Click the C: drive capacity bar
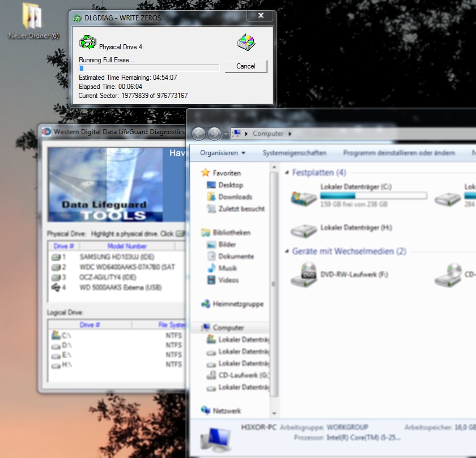Viewport: 476px width, 458px height. pyautogui.click(x=373, y=196)
